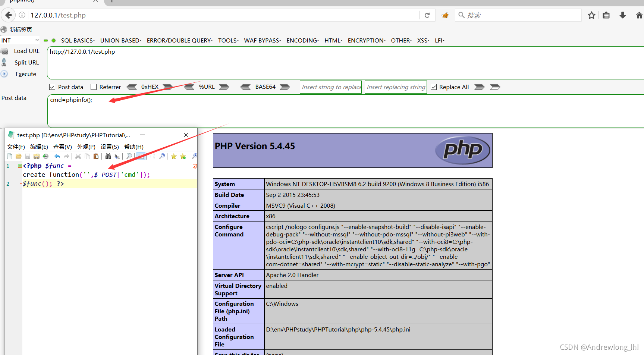The image size is (644, 355).
Task: Open the SQL BASICS dropdown menu
Action: point(78,40)
